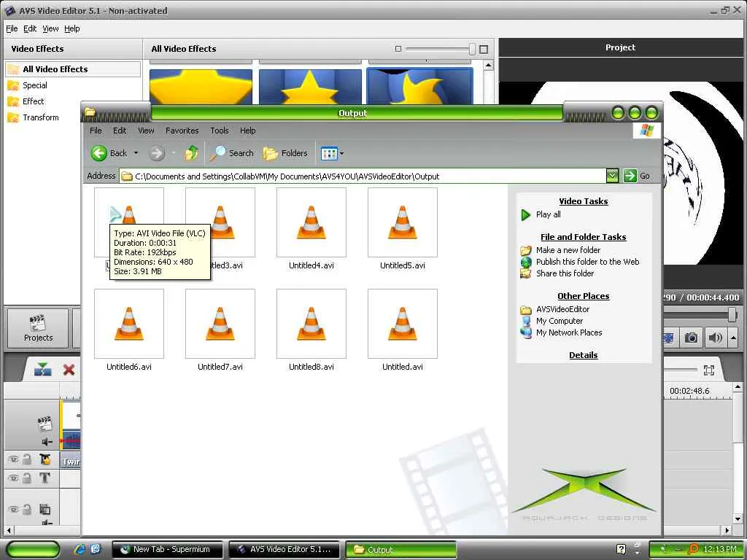
Task: Click the green Go arrow button
Action: [x=630, y=176]
